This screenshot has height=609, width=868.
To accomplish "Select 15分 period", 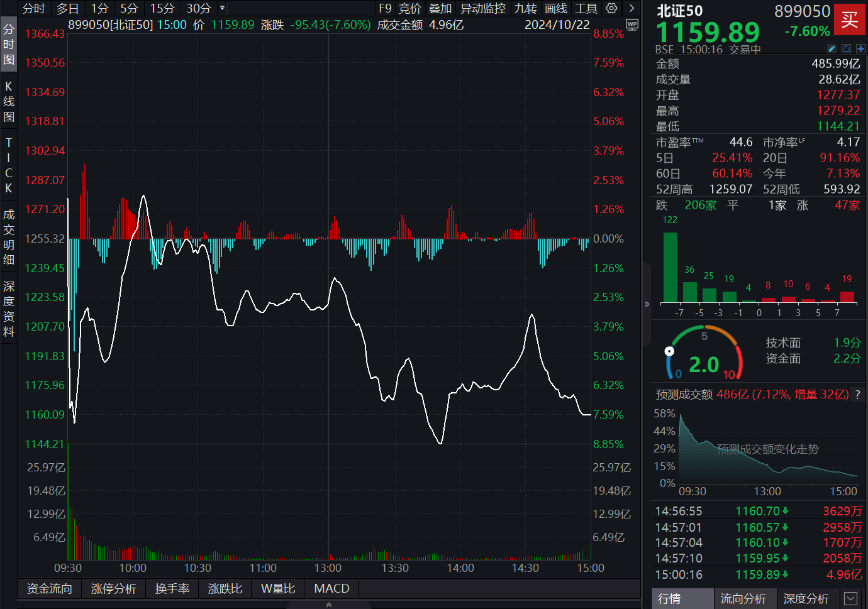I will pyautogui.click(x=162, y=8).
